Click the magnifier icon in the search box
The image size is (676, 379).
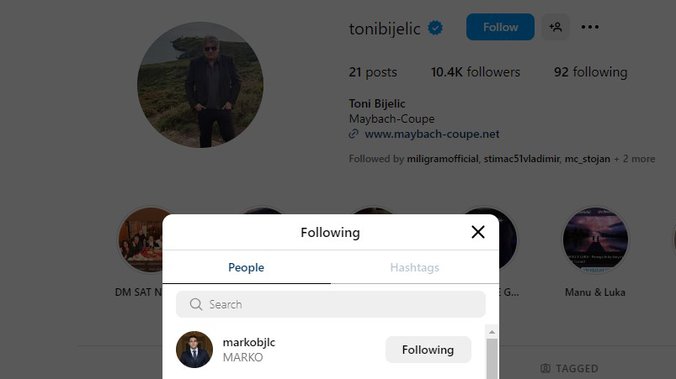196,304
